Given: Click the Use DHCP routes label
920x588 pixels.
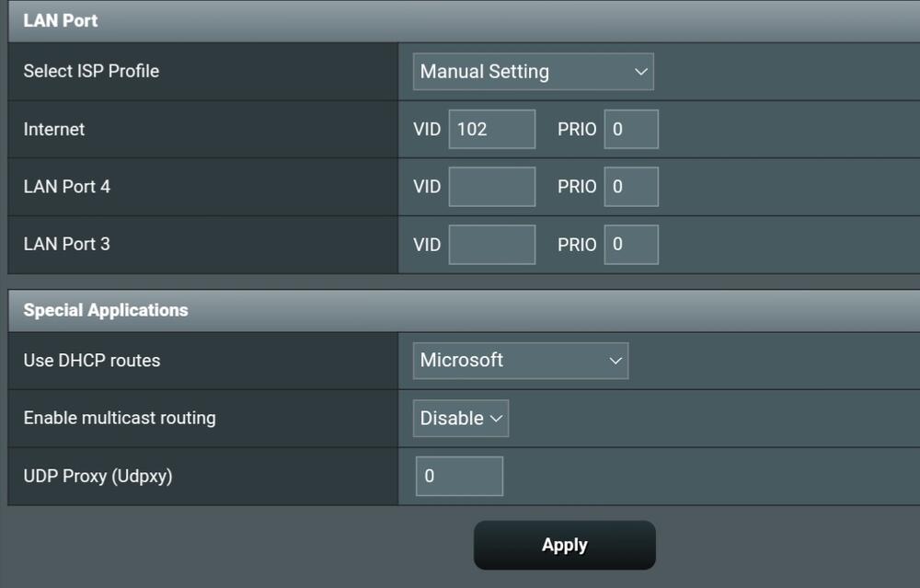Looking at the screenshot, I should (x=92, y=361).
